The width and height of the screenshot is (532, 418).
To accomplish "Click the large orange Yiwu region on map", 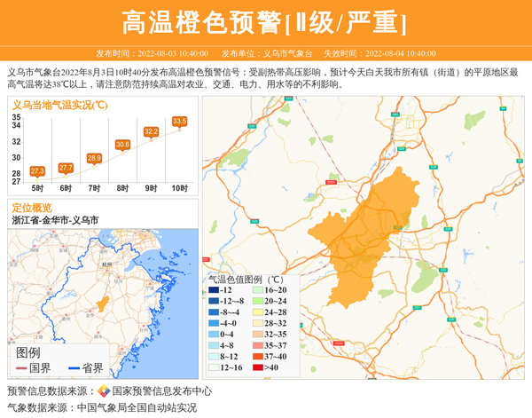I will pyautogui.click(x=365, y=235).
